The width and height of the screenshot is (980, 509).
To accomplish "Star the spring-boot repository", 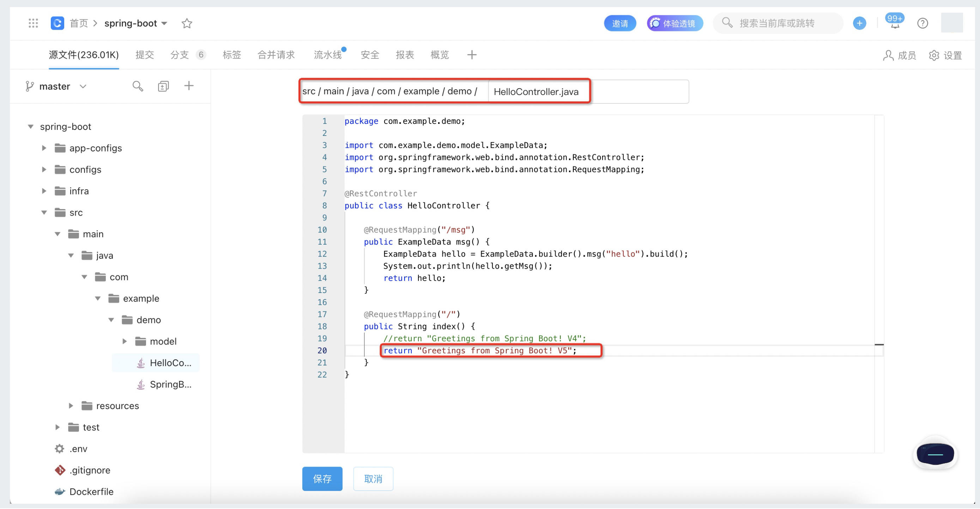I will pyautogui.click(x=187, y=24).
